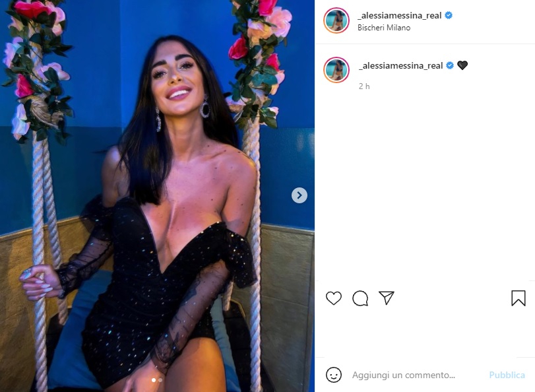Click the 2 h timestamp
This screenshot has height=392, width=535.
(364, 86)
